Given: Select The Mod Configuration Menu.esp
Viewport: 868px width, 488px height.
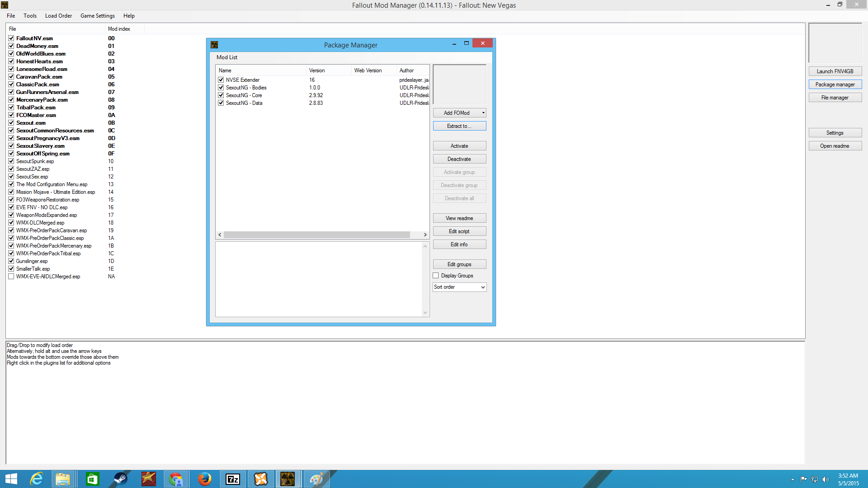Looking at the screenshot, I should pos(52,184).
